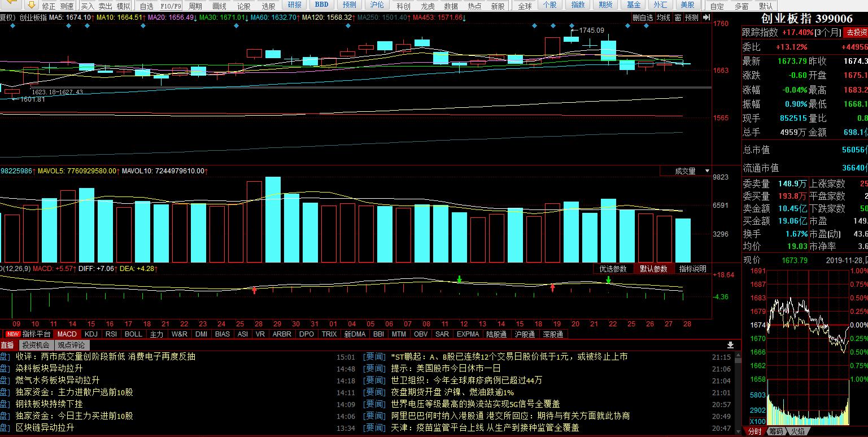
Task: Toggle the 窗 window option on chart
Action: (x=677, y=18)
